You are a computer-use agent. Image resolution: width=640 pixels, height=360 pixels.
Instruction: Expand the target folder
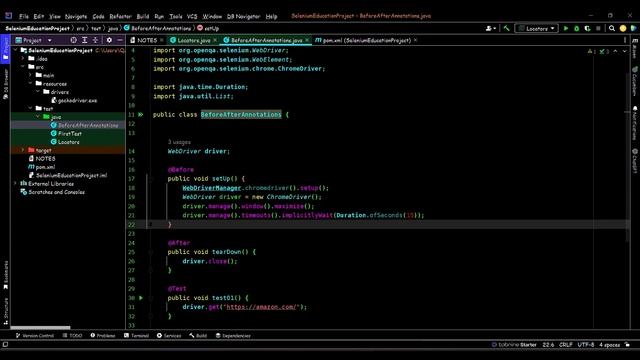(23, 150)
